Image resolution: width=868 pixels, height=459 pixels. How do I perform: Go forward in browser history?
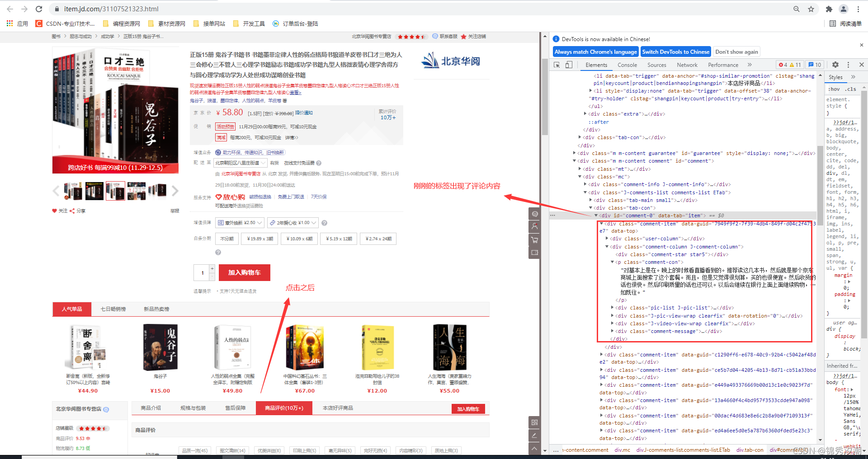[x=24, y=9]
